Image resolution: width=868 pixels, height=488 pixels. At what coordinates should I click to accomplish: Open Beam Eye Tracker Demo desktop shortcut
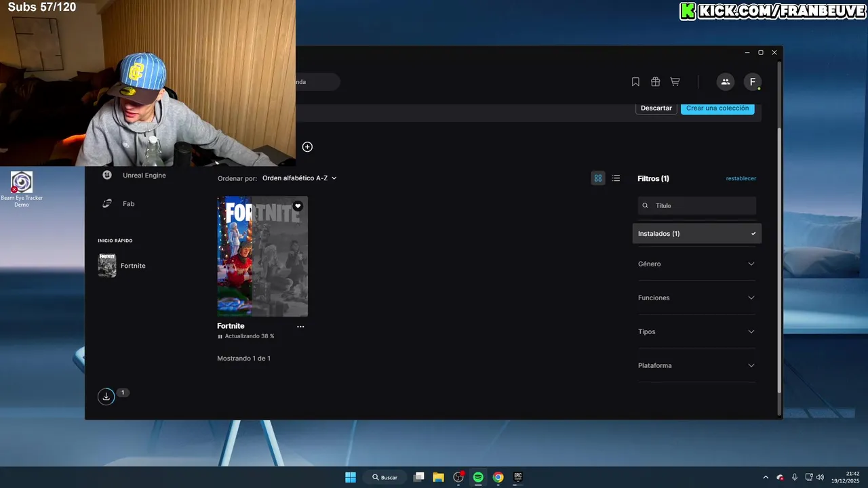[22, 189]
